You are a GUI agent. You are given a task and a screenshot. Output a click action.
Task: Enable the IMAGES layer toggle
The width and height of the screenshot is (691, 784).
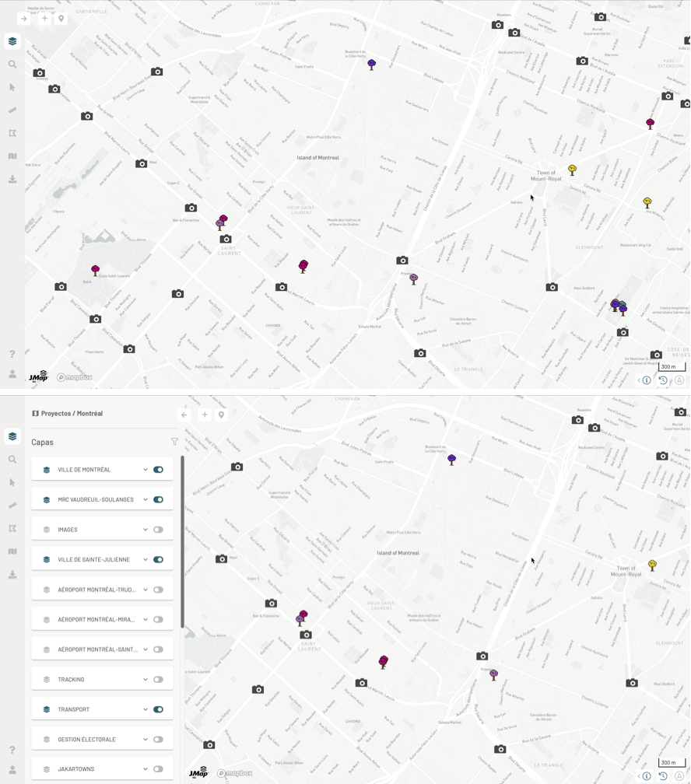(x=158, y=530)
